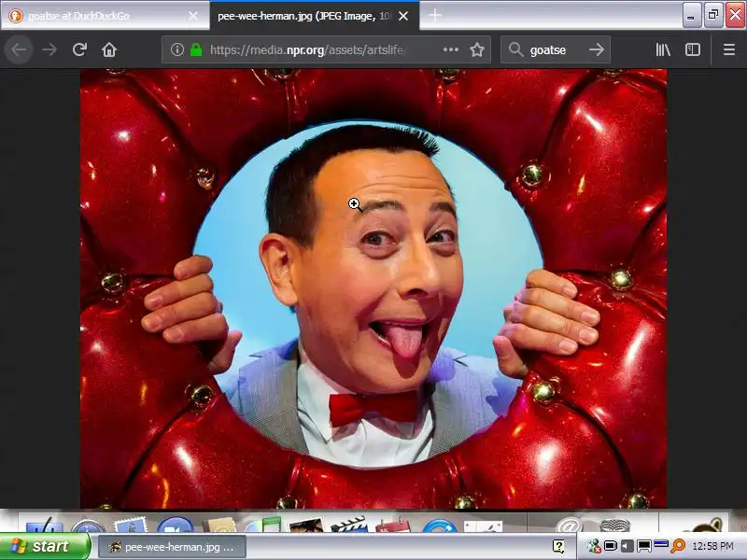
Task: Click the help question mark tray icon
Action: coord(558,546)
